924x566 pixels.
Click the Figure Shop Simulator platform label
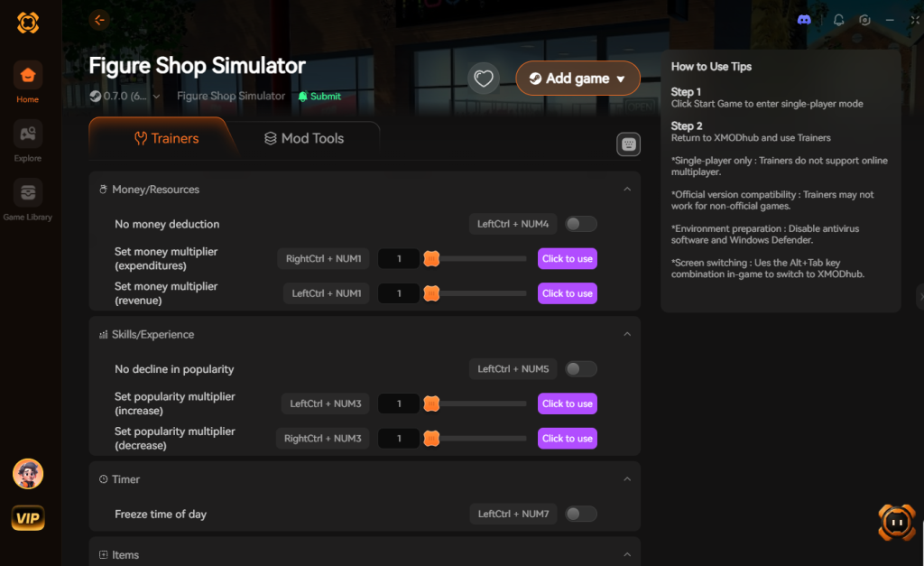coord(231,96)
